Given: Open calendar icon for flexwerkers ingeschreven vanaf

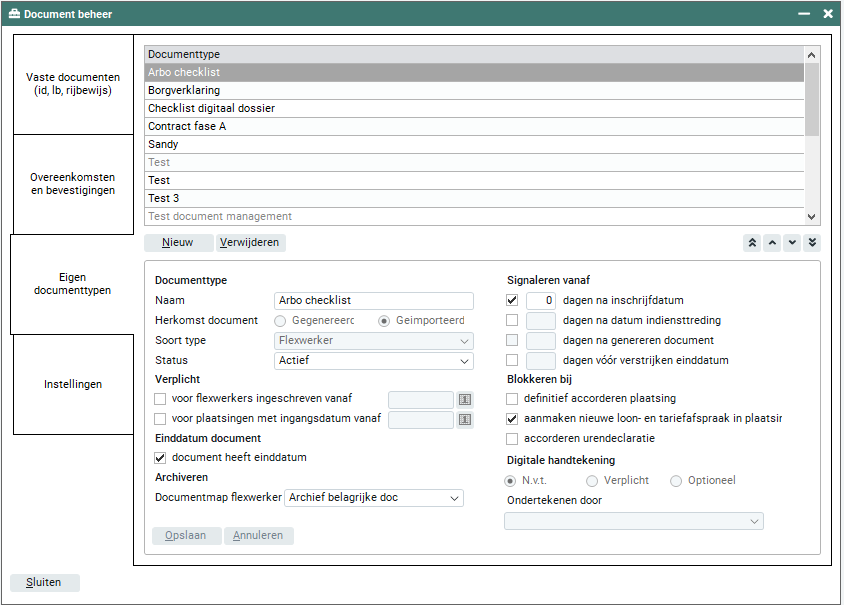Looking at the screenshot, I should pyautogui.click(x=465, y=400).
